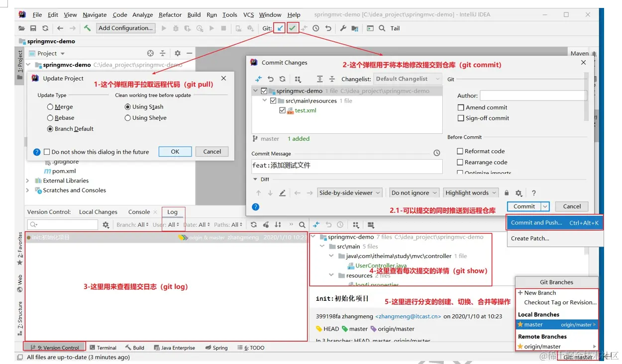The image size is (622, 364).
Task: Click the Commit button dropdown arrow
Action: (545, 206)
